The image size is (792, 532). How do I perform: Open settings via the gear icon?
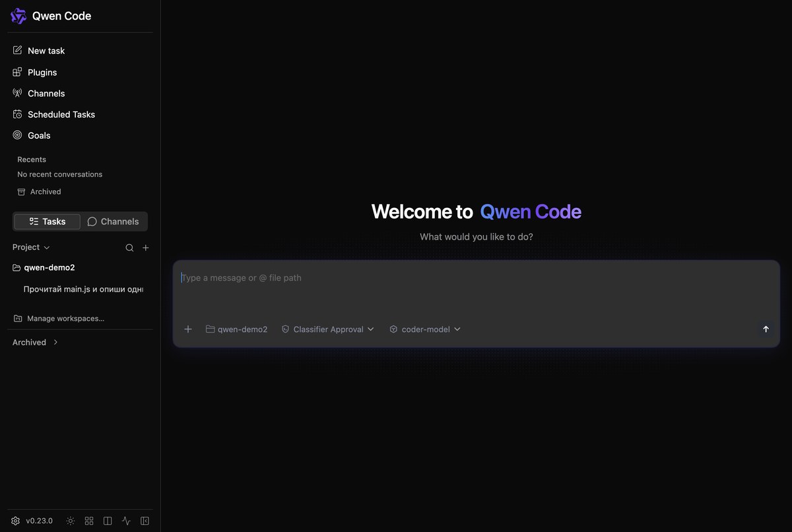point(16,521)
